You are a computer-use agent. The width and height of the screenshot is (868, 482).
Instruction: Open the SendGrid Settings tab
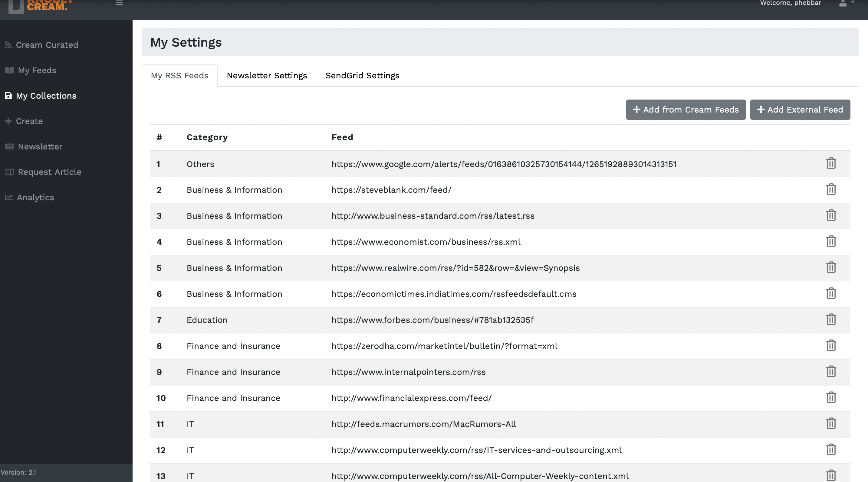pos(362,75)
